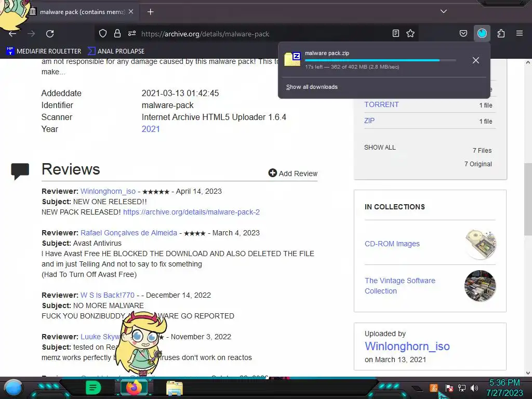Image resolution: width=532 pixels, height=399 pixels.
Task: Open CD-ROM Images collection link
Action: (x=392, y=244)
